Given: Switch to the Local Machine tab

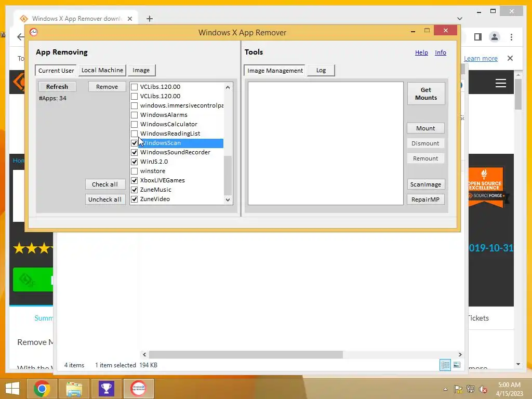Looking at the screenshot, I should coord(102,70).
